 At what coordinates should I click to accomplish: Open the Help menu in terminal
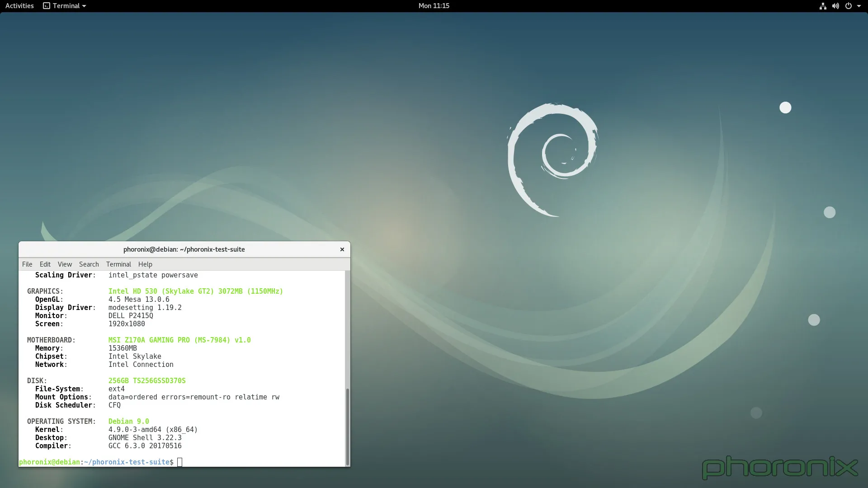click(x=145, y=264)
